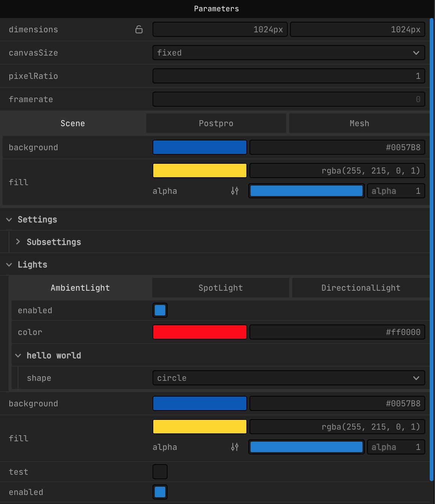Switch to the Scene tab

[x=73, y=123]
